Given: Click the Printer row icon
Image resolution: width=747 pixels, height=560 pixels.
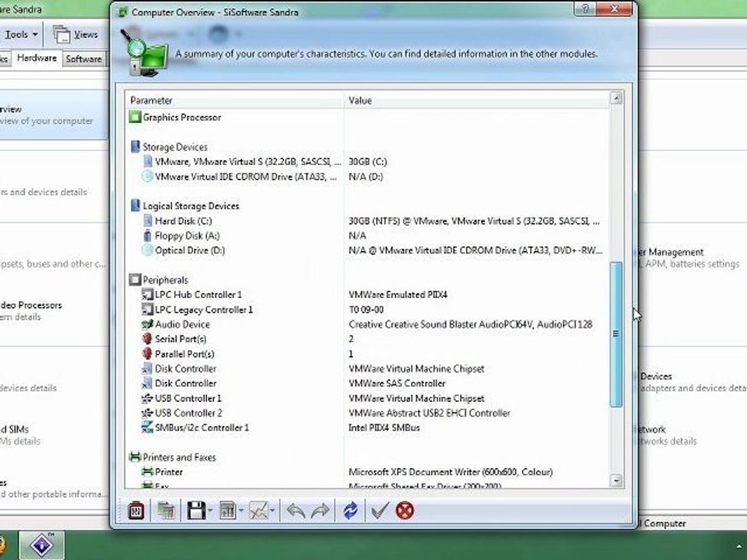Looking at the screenshot, I should 147,472.
